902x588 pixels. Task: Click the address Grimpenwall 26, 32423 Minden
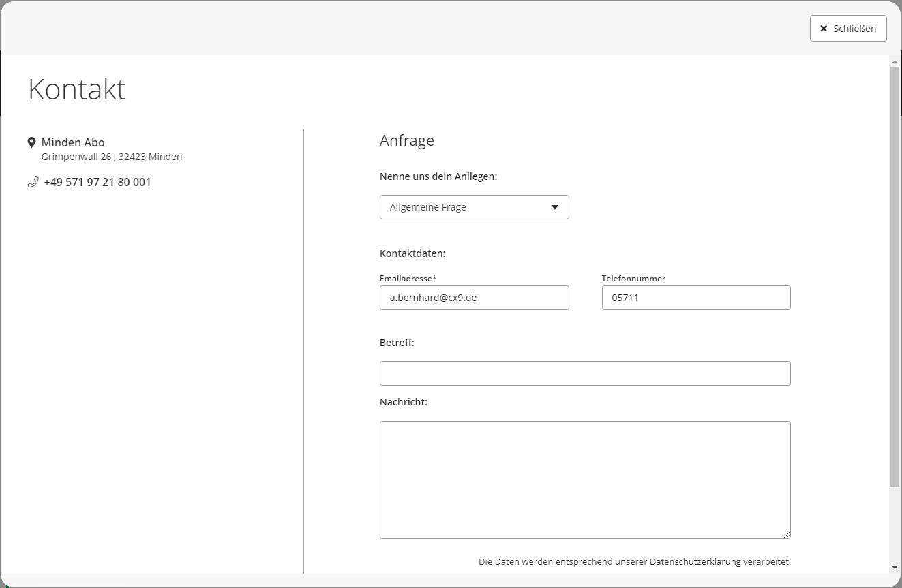click(112, 157)
